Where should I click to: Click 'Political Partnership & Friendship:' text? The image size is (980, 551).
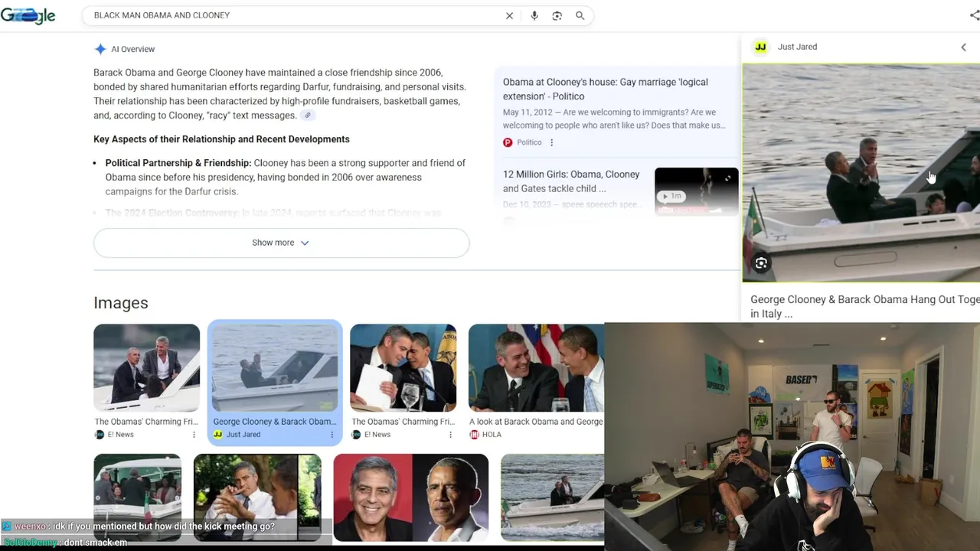coord(178,163)
